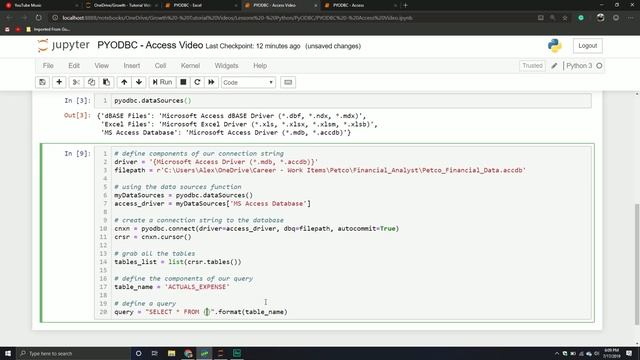Show hidden system tray icons chevron

(557, 353)
